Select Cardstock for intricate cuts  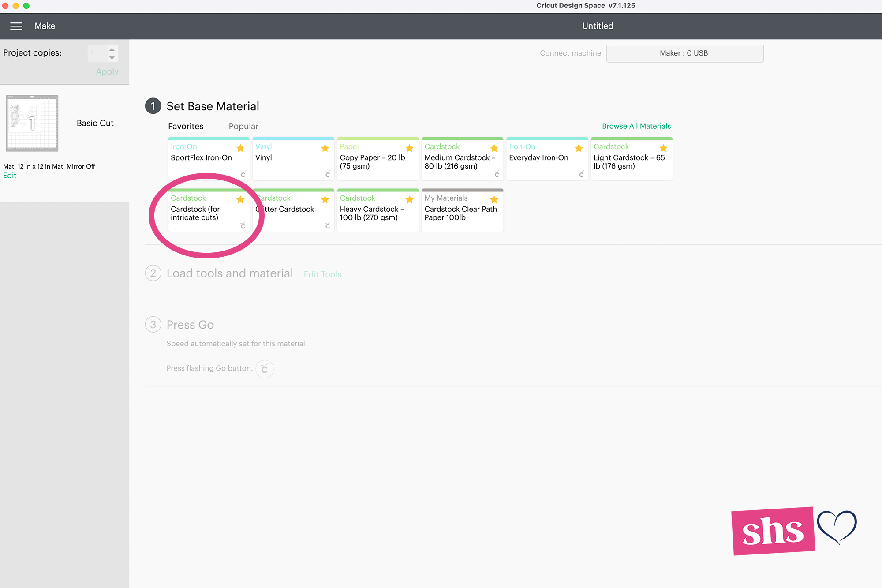209,210
